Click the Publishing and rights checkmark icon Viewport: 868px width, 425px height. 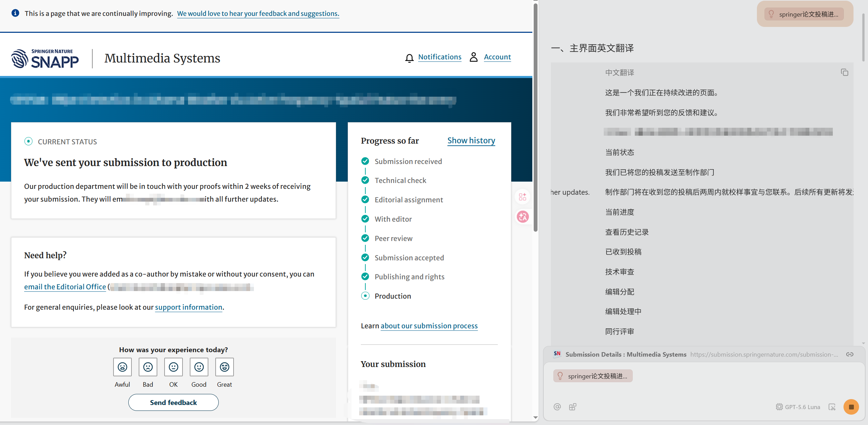(365, 277)
